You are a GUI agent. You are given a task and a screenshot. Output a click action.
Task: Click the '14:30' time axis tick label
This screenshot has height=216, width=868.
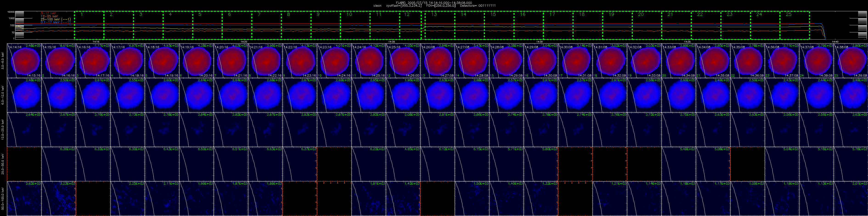coord(539,41)
